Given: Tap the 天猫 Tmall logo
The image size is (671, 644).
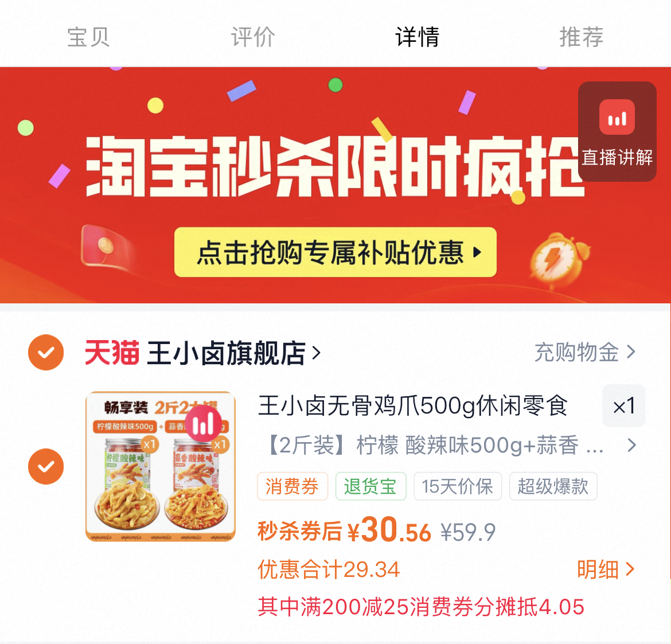Looking at the screenshot, I should coord(112,353).
